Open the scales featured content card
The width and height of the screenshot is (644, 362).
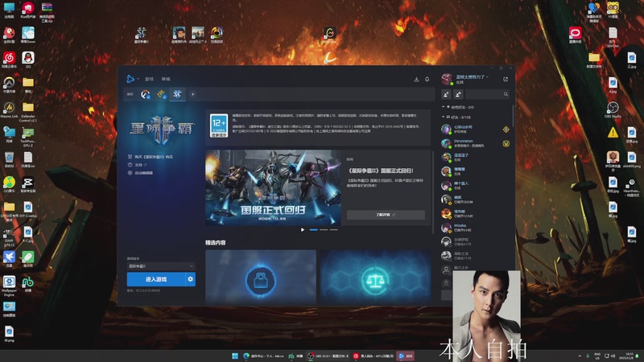[375, 277]
